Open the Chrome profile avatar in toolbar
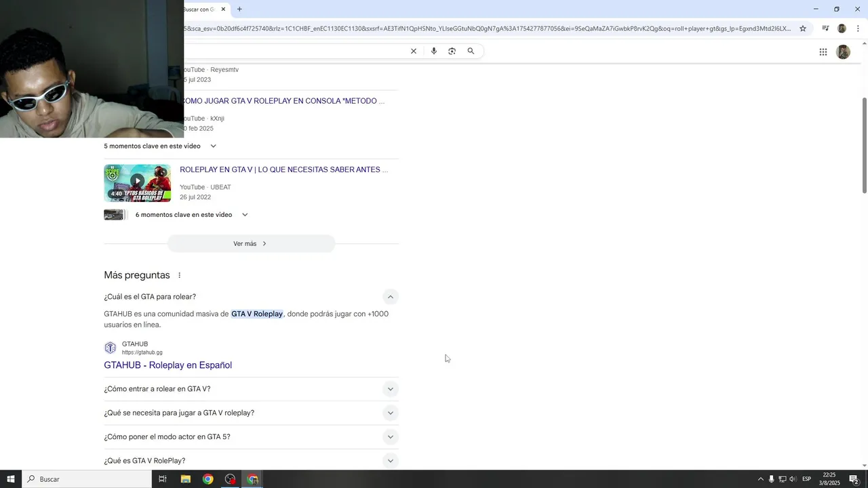868x488 pixels. pos(842,28)
